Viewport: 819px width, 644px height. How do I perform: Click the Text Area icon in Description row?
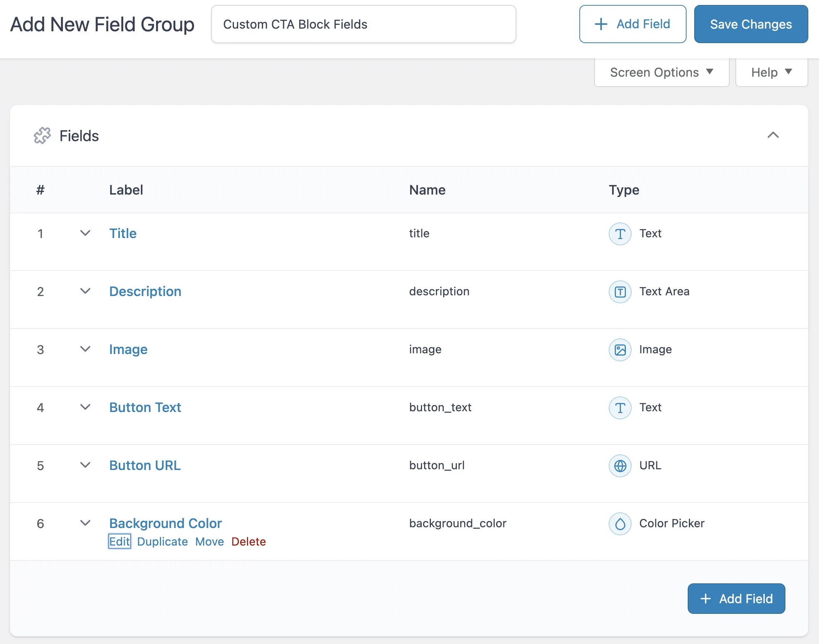click(620, 292)
